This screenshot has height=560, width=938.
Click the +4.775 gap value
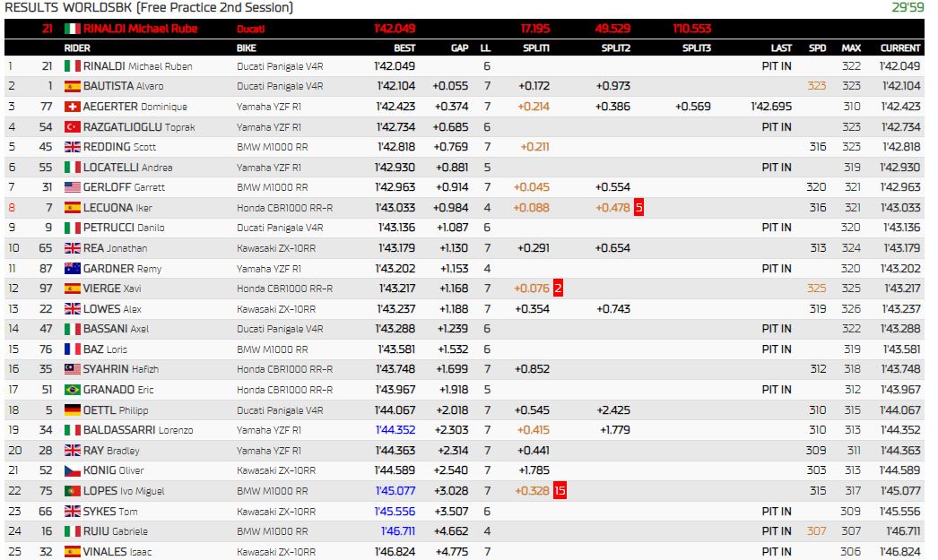(x=452, y=552)
